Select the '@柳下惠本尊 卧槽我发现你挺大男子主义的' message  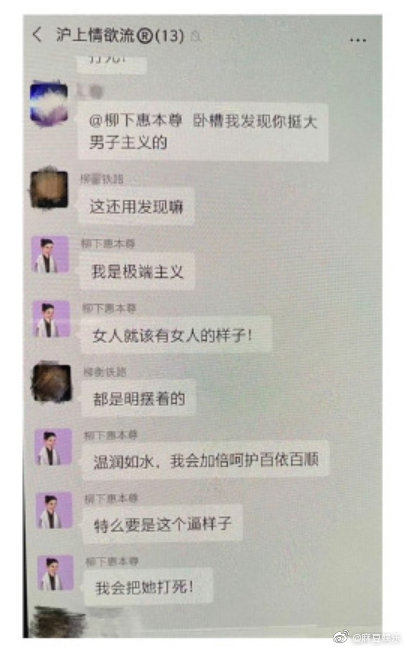[204, 132]
